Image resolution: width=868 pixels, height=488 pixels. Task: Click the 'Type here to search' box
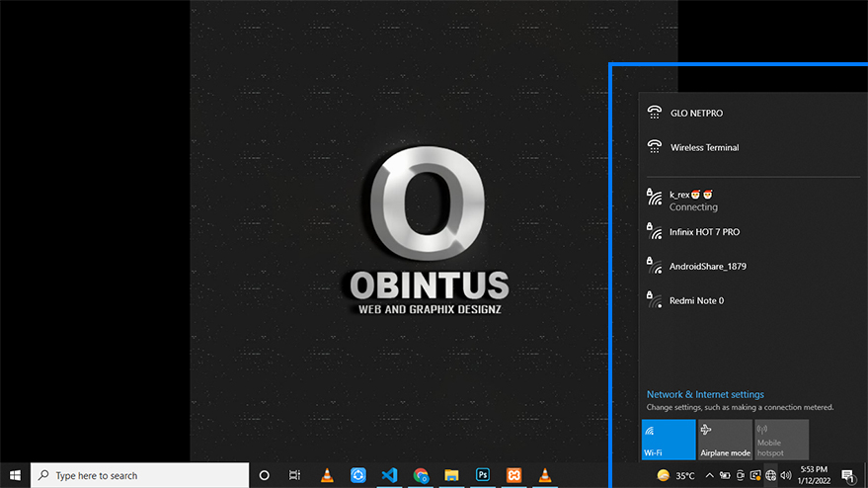point(140,475)
